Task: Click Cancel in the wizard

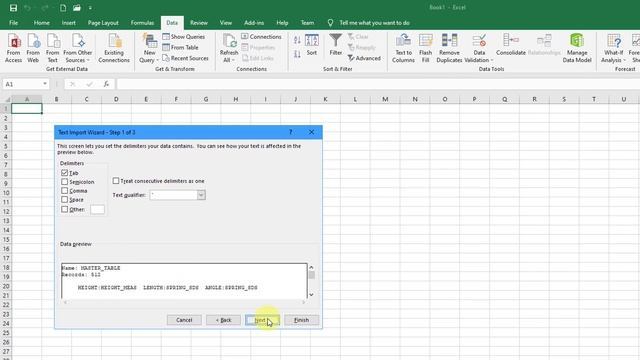Action: [184, 320]
